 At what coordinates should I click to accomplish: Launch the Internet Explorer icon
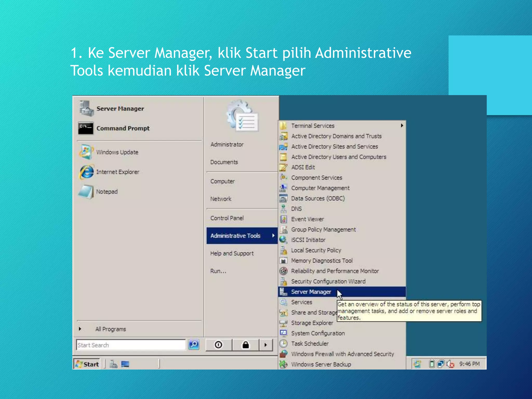tap(86, 172)
